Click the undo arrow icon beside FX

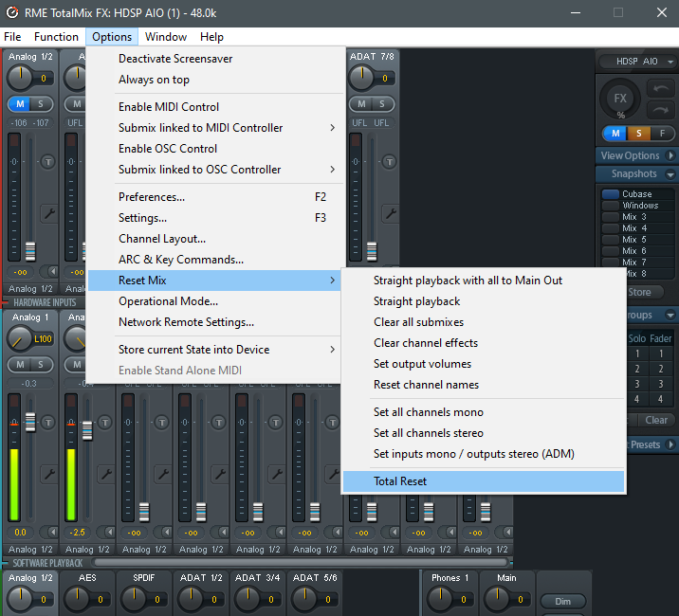[x=660, y=89]
